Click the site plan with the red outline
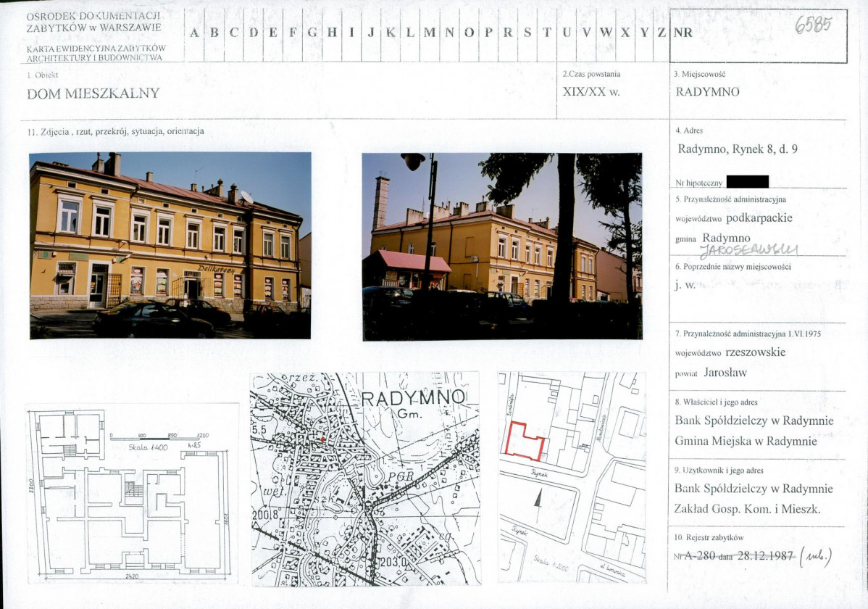868x609 pixels. click(572, 477)
